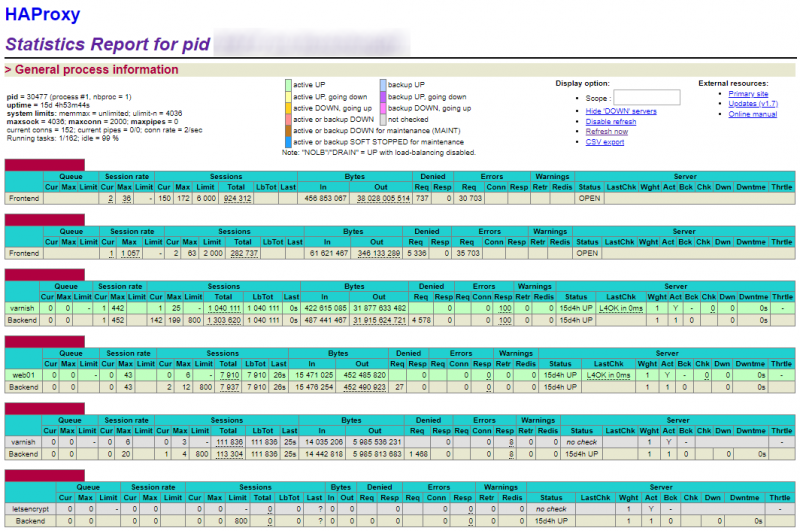Open the Primary site link
Viewport: 800px width, 531px height.
click(x=748, y=93)
